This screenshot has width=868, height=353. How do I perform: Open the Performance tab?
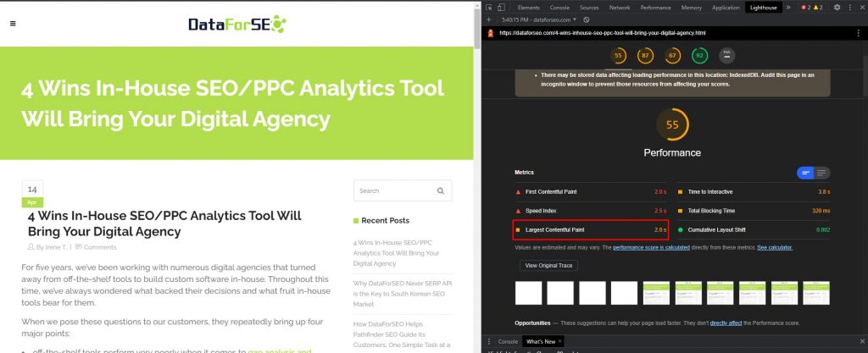655,8
